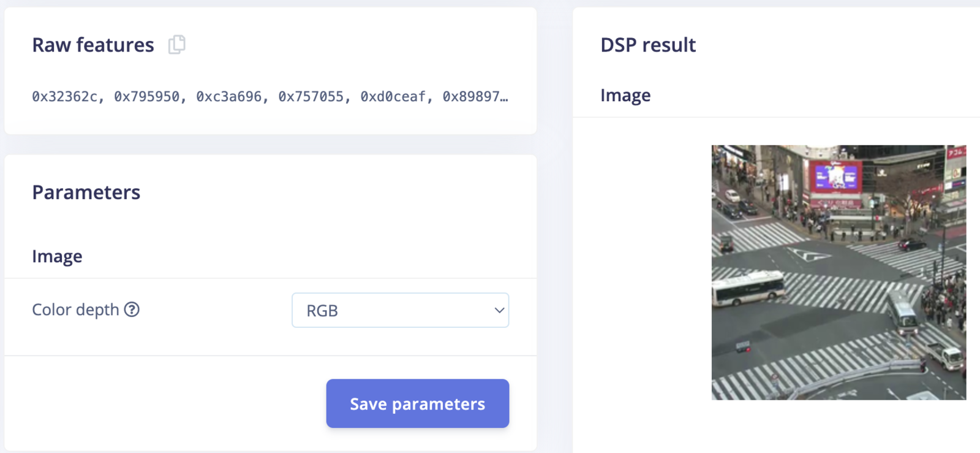Click the white bus in the preview image
Image resolution: width=980 pixels, height=453 pixels.
748,288
